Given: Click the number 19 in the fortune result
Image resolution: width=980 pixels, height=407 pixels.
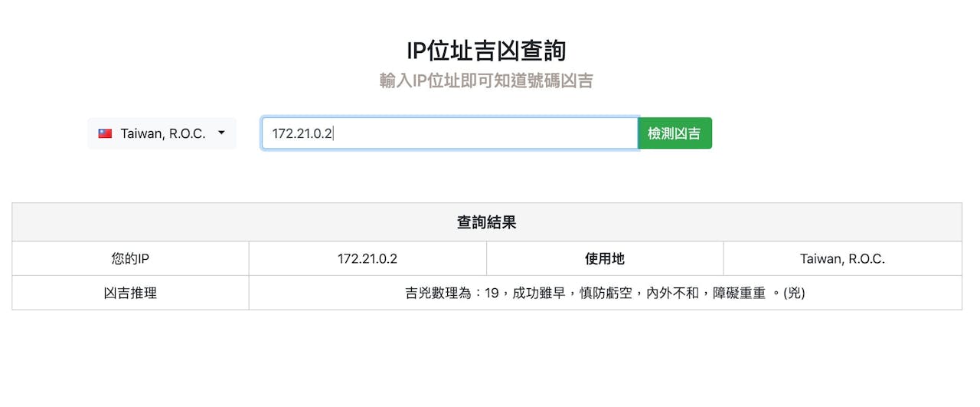Looking at the screenshot, I should [x=492, y=293].
